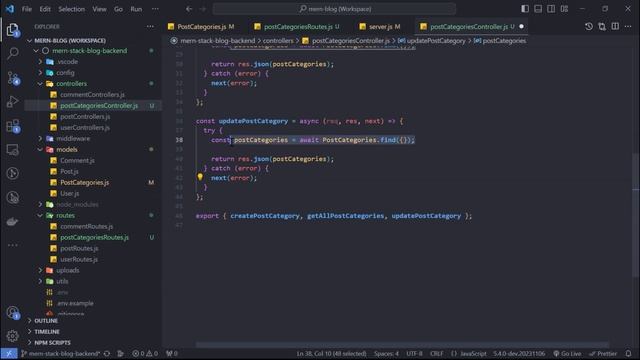Open Explorer panel more actions ellipsis
Screen dimensions: 640x360
[x=150, y=27]
